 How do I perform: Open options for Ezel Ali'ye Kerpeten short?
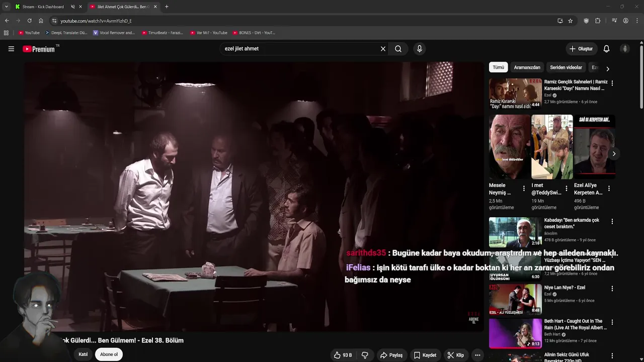(x=609, y=189)
